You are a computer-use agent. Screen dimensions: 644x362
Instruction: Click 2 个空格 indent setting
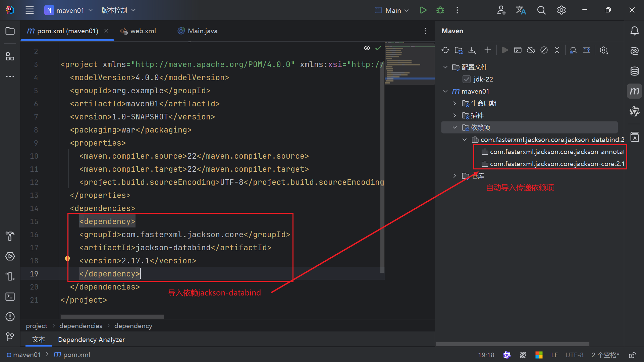click(605, 355)
